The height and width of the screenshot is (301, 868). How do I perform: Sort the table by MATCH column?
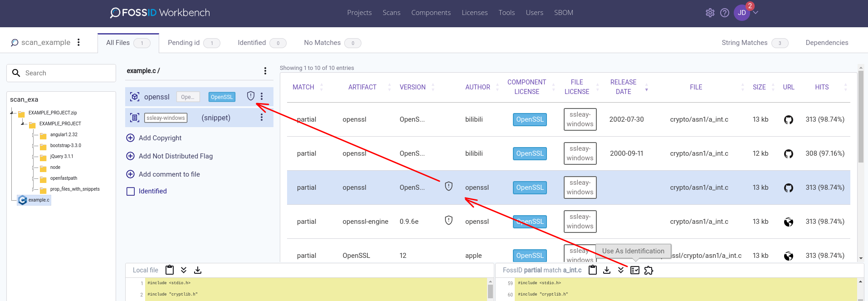(x=303, y=87)
